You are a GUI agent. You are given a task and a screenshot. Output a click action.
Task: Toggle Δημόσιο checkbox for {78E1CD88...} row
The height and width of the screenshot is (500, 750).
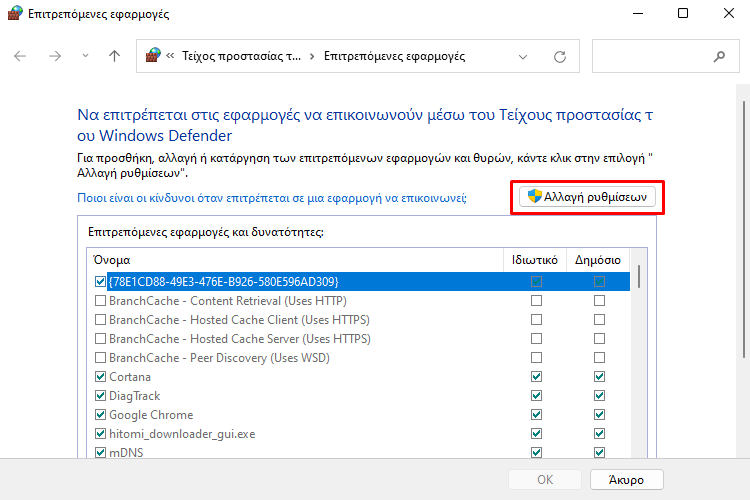(x=599, y=281)
